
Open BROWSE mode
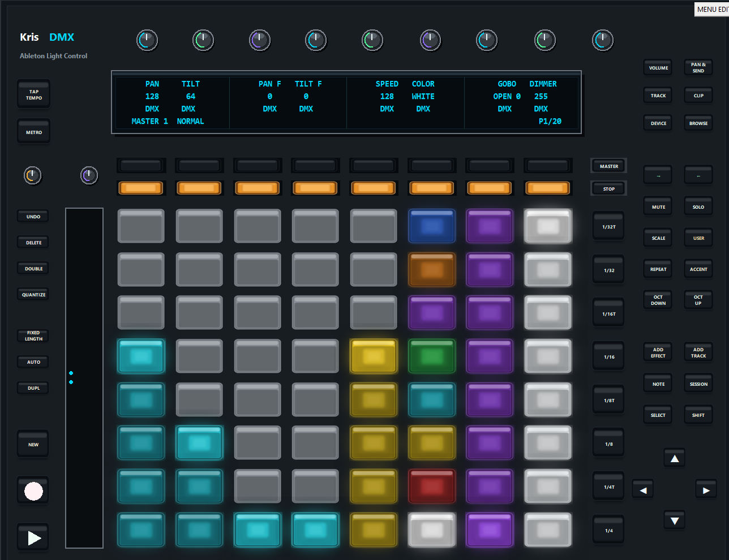click(698, 123)
